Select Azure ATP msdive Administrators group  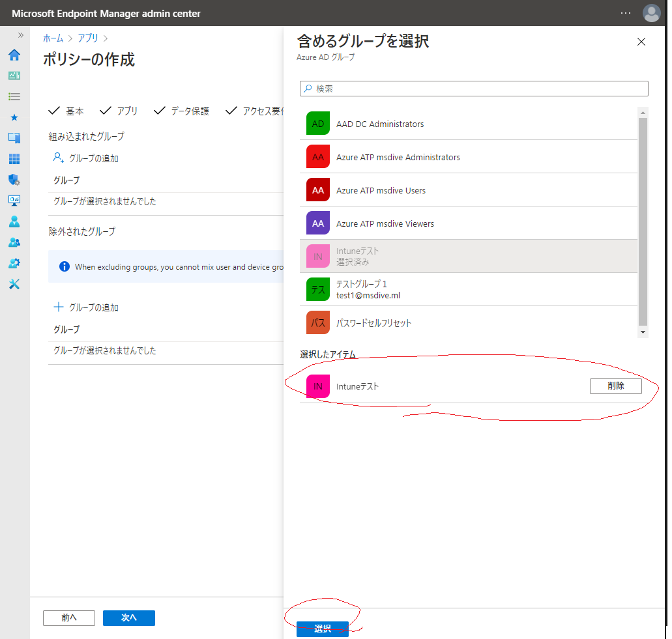click(x=469, y=157)
